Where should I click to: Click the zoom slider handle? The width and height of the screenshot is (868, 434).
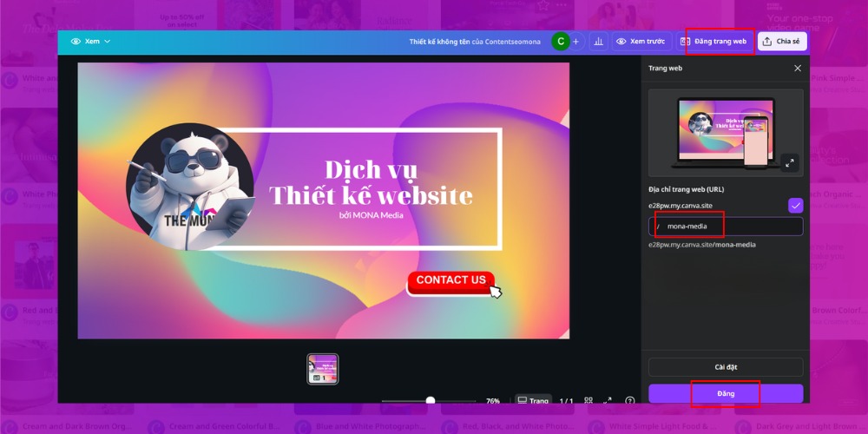pos(431,401)
